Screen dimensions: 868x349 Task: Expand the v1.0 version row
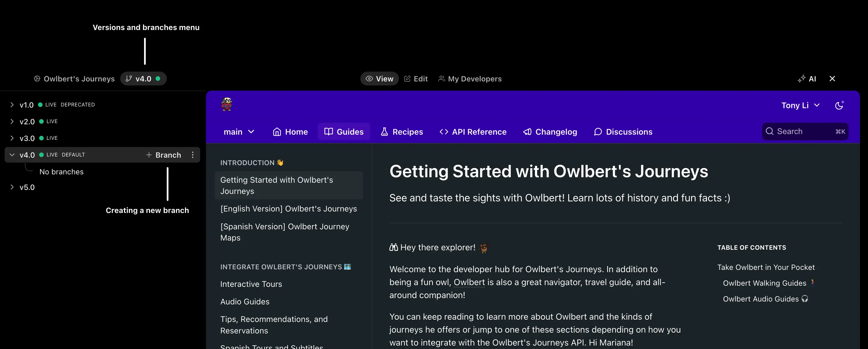12,104
